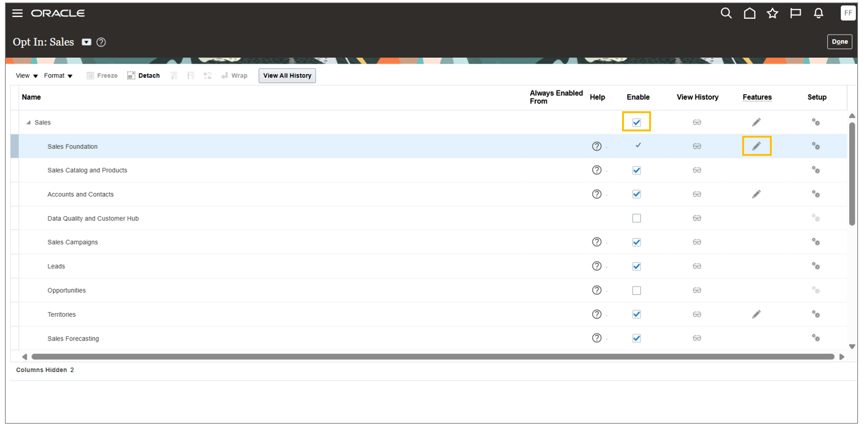Toggle Enable checkbox for Sales
Viewport: 868px width, 428px height.
click(x=637, y=122)
